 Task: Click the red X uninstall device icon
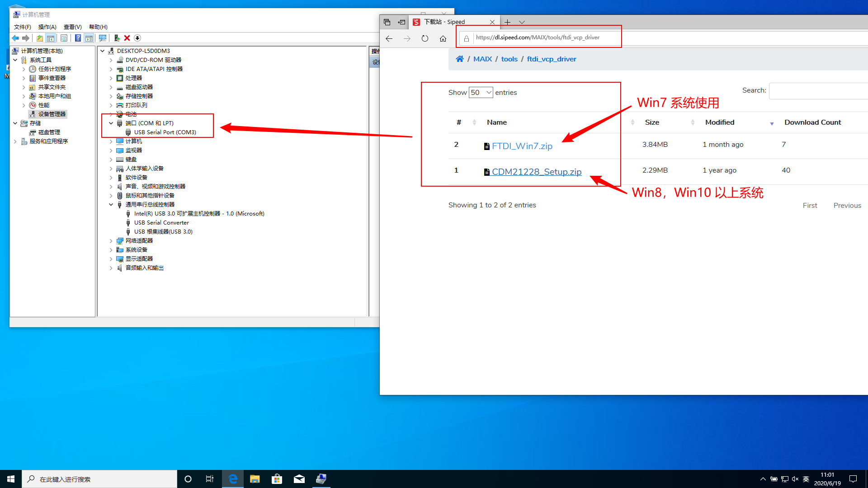pos(127,38)
